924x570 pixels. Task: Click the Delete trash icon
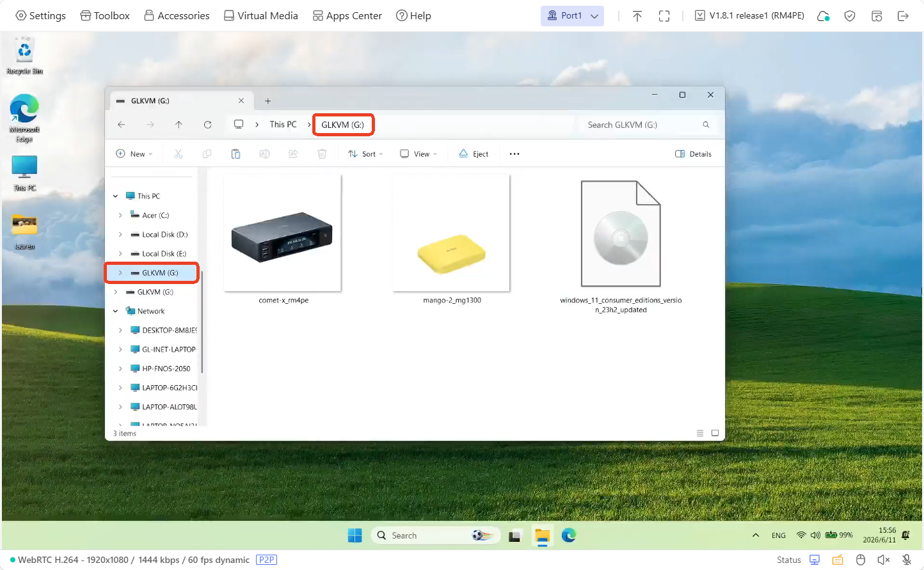[322, 154]
